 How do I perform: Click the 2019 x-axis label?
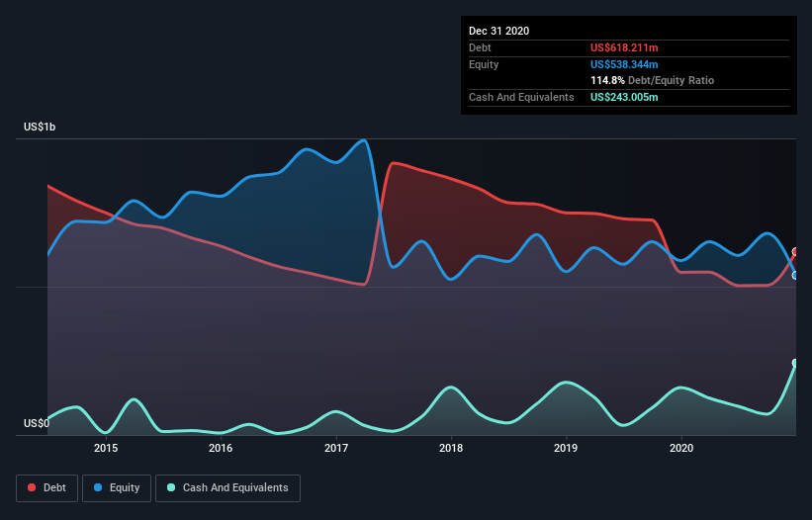(566, 448)
